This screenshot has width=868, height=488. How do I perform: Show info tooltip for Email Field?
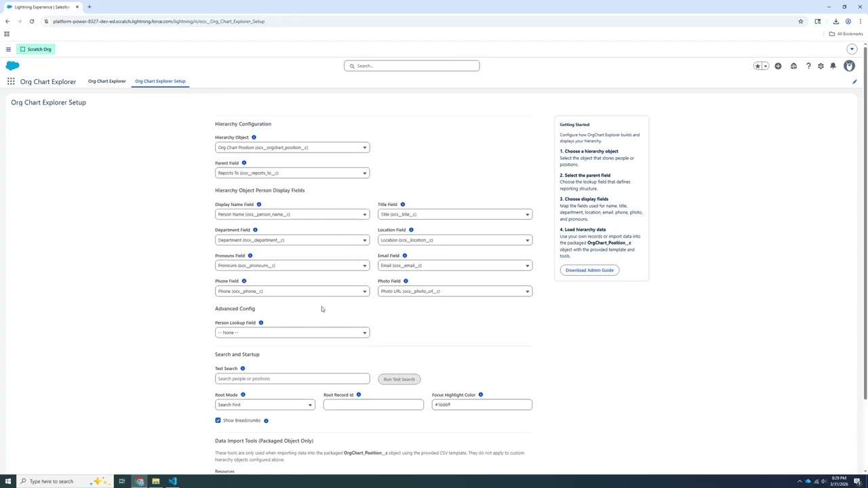pyautogui.click(x=405, y=256)
